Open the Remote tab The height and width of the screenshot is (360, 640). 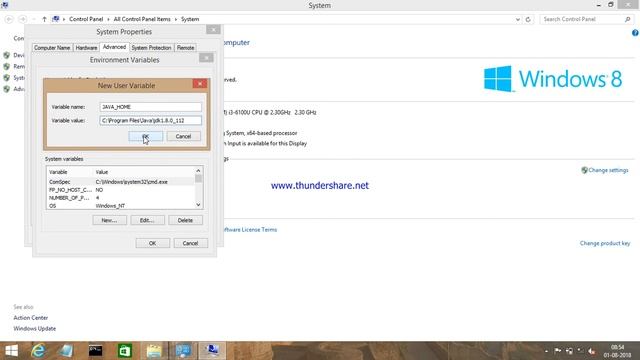click(185, 48)
